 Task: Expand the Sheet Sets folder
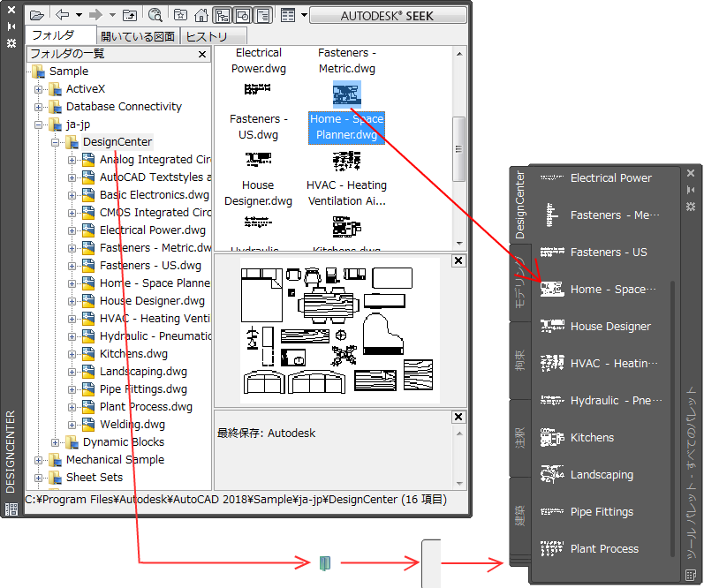click(38, 478)
